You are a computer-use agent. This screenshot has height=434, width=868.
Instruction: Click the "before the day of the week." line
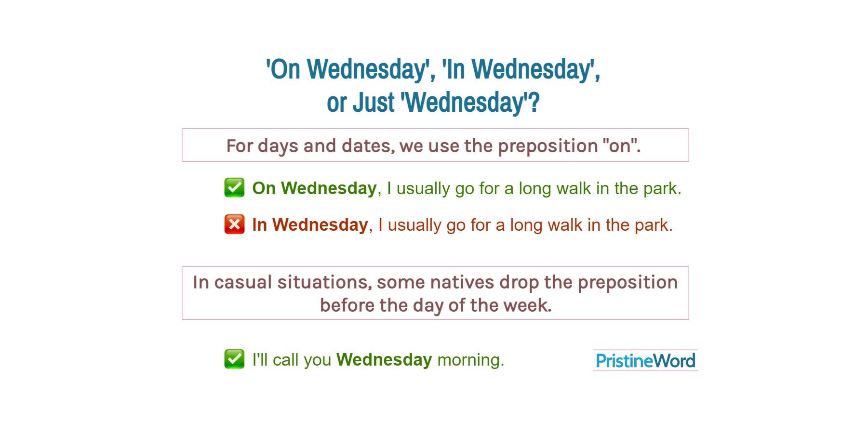click(x=435, y=305)
